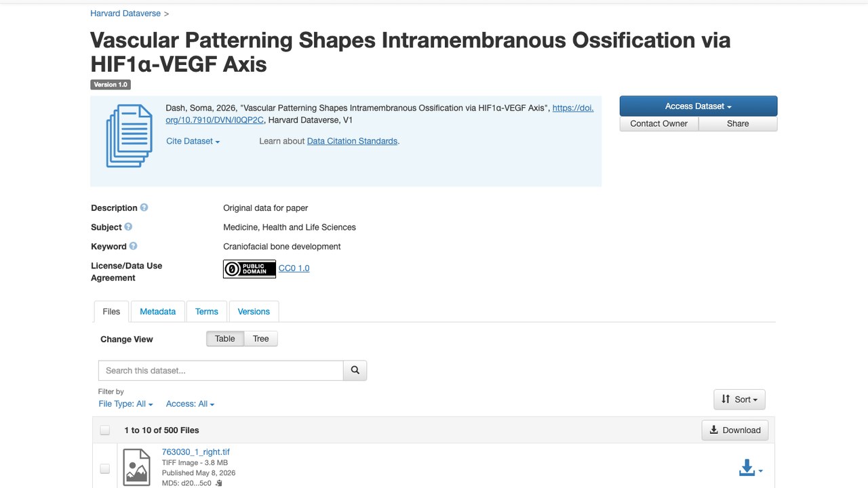Open the Terms tab
Screen dimensions: 868x488
pyautogui.click(x=207, y=312)
